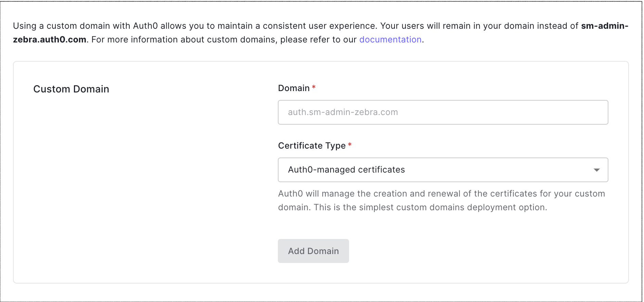
Task: Click the Auth0-managed certificates selected value
Action: click(x=346, y=170)
